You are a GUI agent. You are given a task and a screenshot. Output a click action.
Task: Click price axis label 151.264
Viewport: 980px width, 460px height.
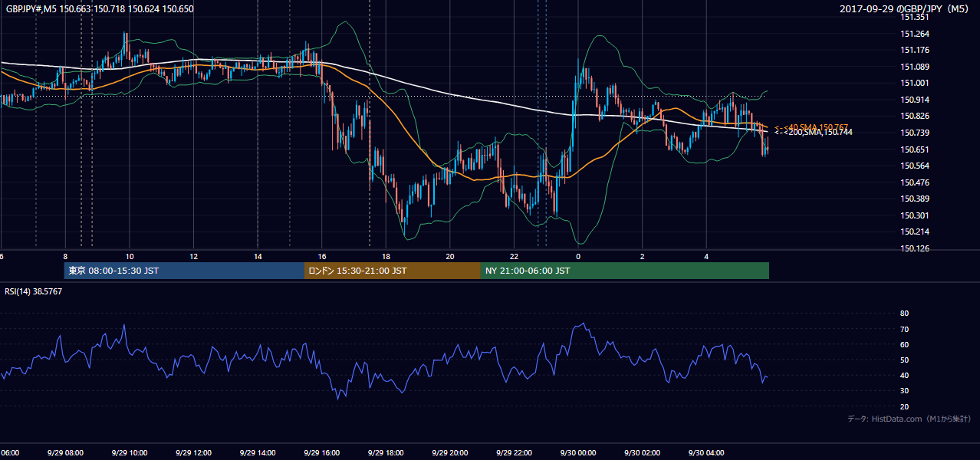pos(916,34)
